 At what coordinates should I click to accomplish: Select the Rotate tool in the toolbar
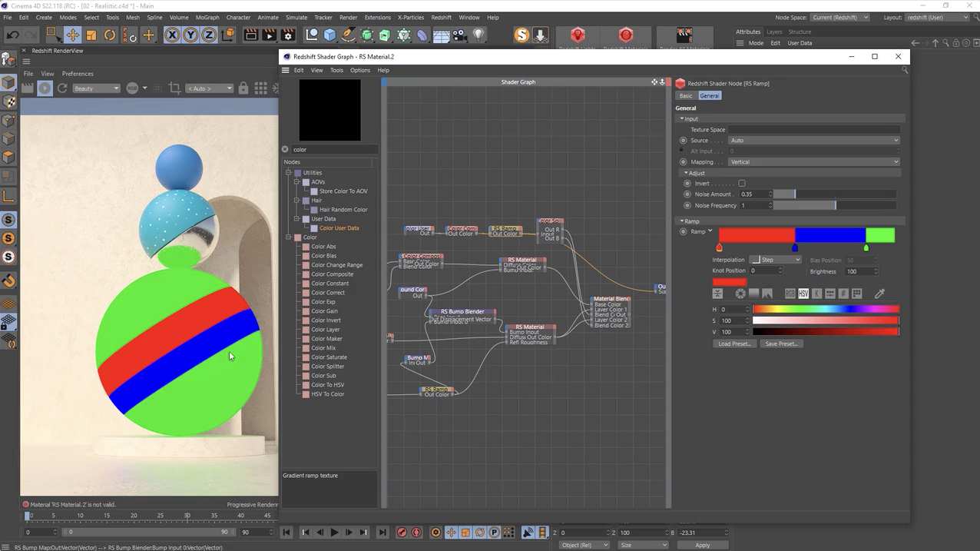tap(109, 35)
